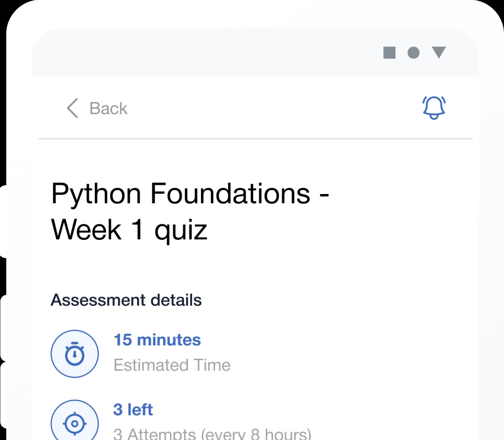Click the divider line below the header
This screenshot has height=440, width=504.
pos(255,139)
